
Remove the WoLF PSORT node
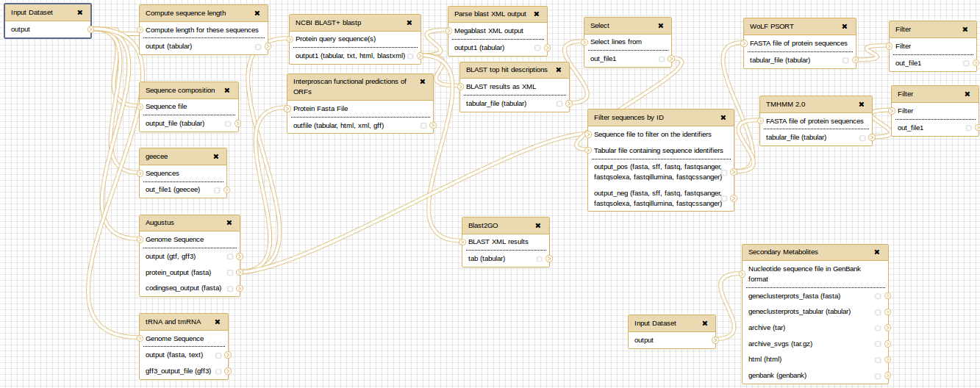(x=845, y=27)
